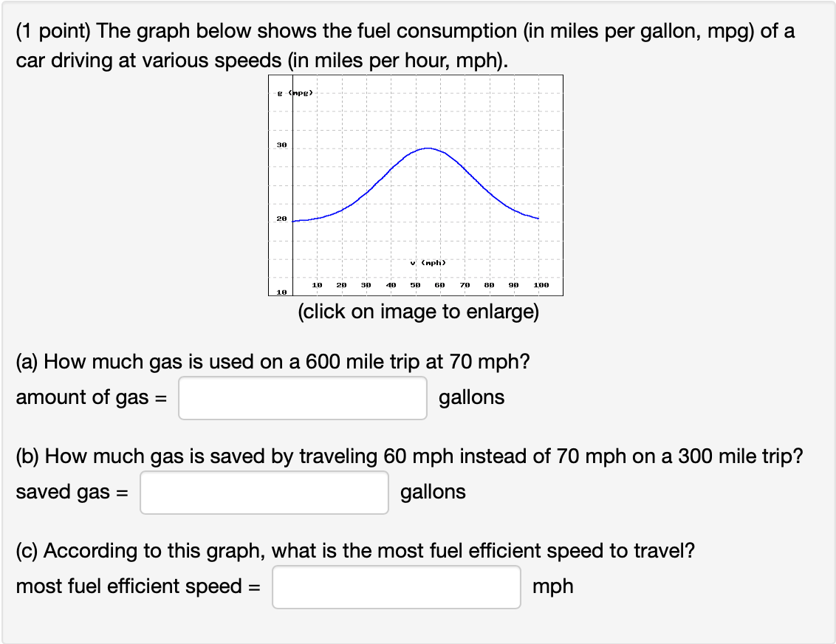Screen dimensions: 836x644
Task: Click the (click on image to enlarge) text
Action: 419,311
